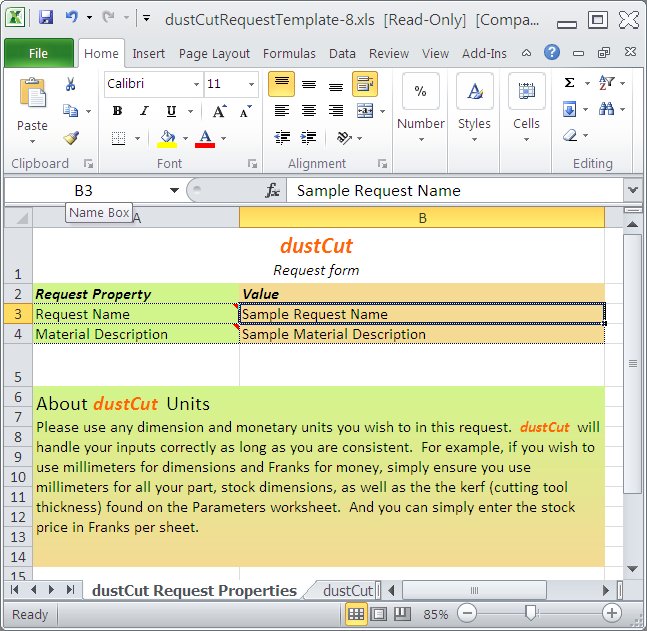
Task: Open Cells group dropdown
Action: (526, 139)
